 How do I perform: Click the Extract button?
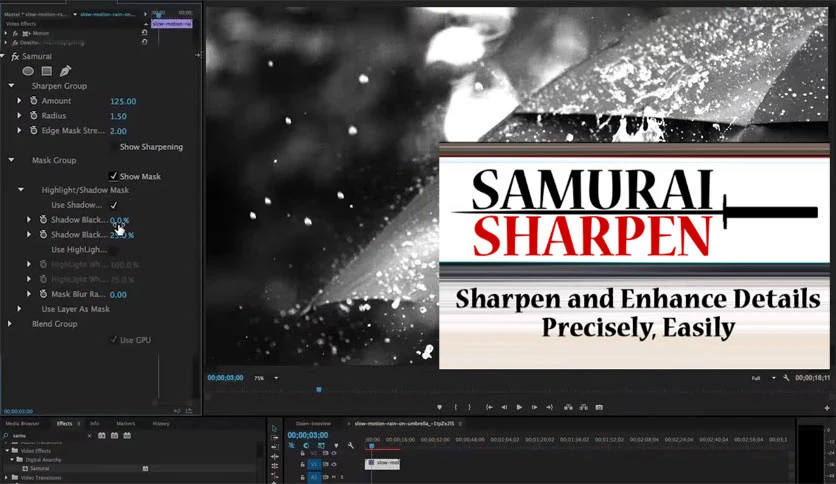tap(584, 407)
